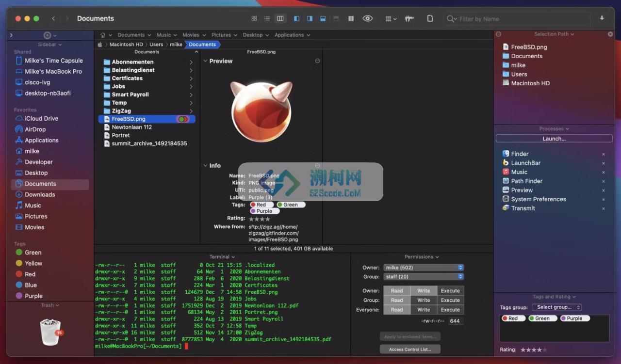Toggle Group Execute permission
Viewport: 621px width, 364px height.
(x=450, y=300)
